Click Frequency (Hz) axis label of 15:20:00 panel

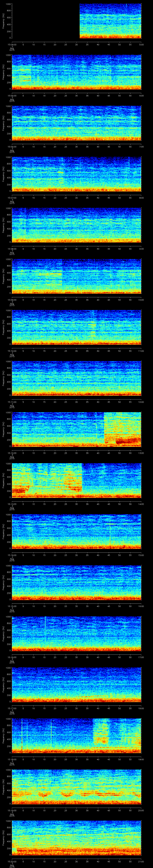tap(3, 838)
